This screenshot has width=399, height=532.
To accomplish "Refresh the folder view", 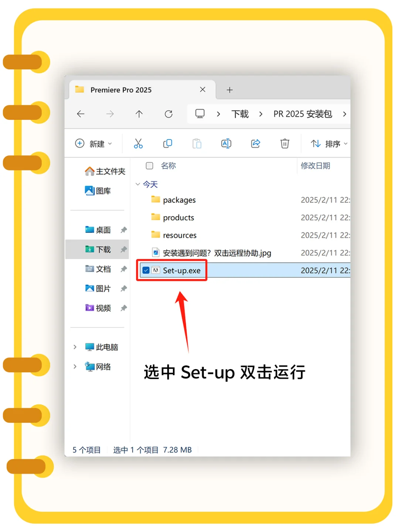I will point(169,114).
